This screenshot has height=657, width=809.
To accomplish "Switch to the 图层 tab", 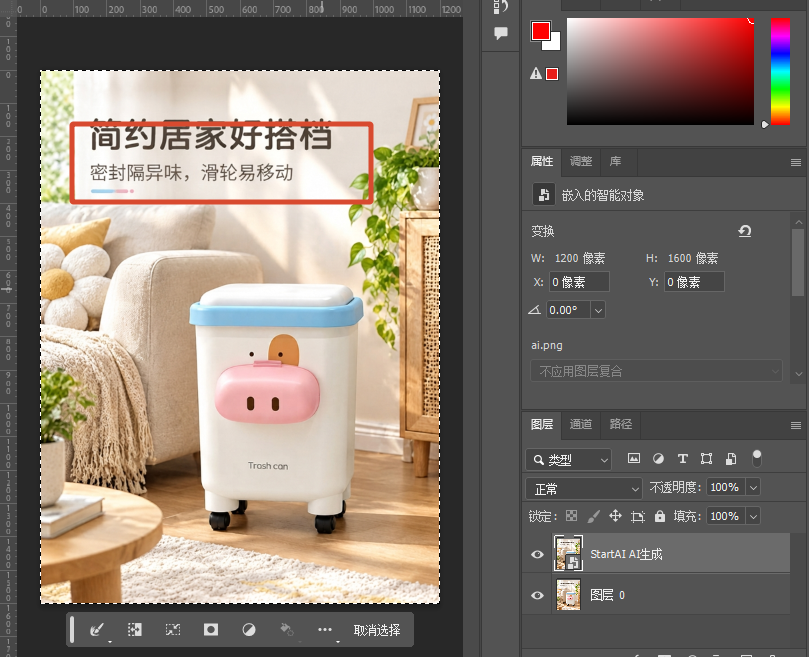I will 542,424.
